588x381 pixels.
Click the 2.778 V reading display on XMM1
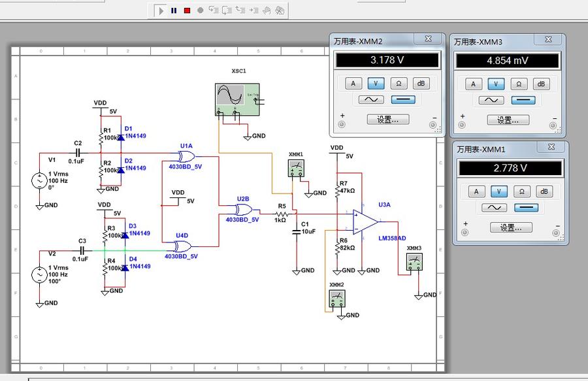click(x=508, y=168)
